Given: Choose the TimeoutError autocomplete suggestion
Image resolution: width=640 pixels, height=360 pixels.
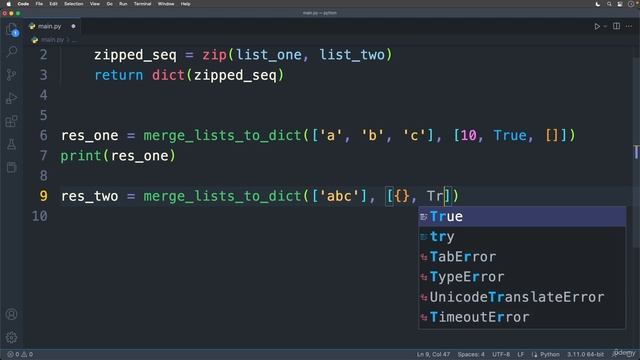Looking at the screenshot, I should tap(522, 317).
